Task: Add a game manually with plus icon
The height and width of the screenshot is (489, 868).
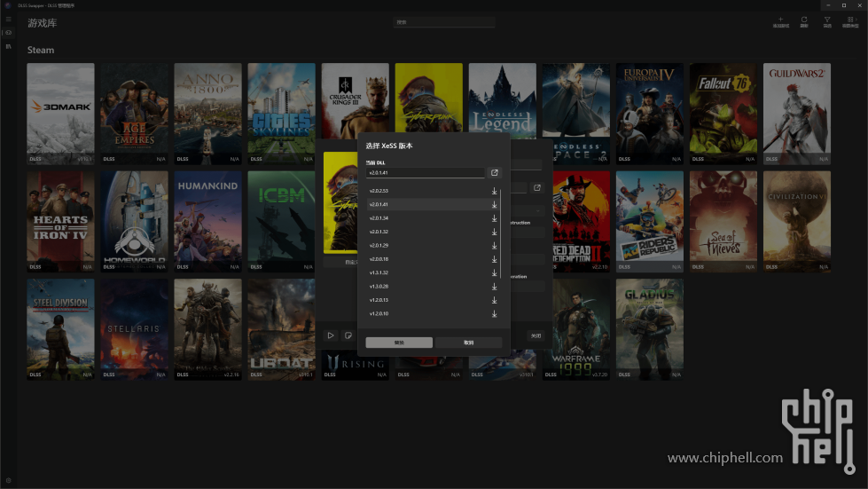Action: (x=780, y=22)
